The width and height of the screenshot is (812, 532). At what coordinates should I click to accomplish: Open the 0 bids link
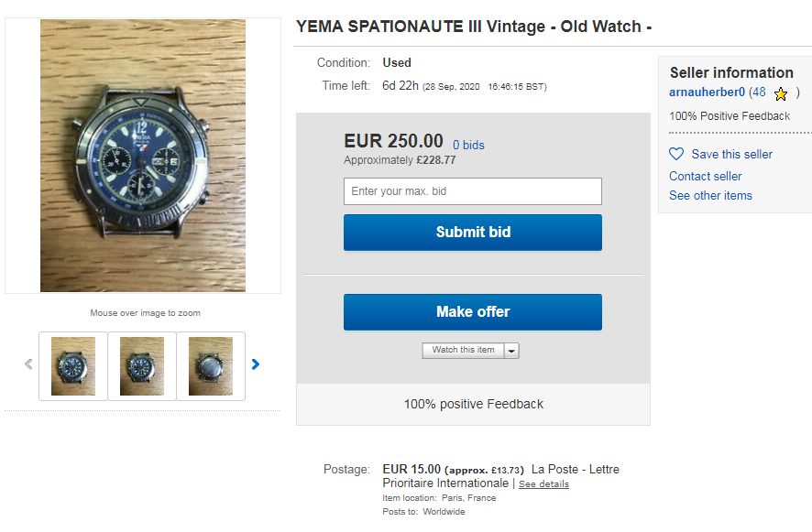coord(468,145)
